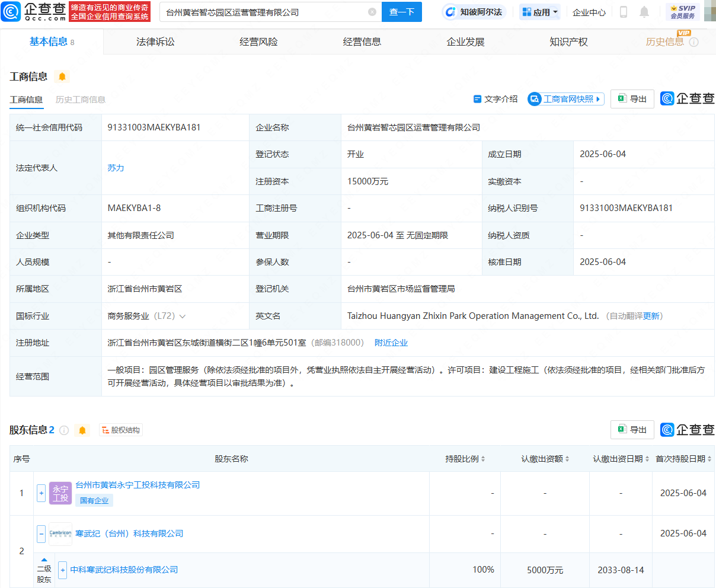Click the Cambricon company logo

(60, 533)
